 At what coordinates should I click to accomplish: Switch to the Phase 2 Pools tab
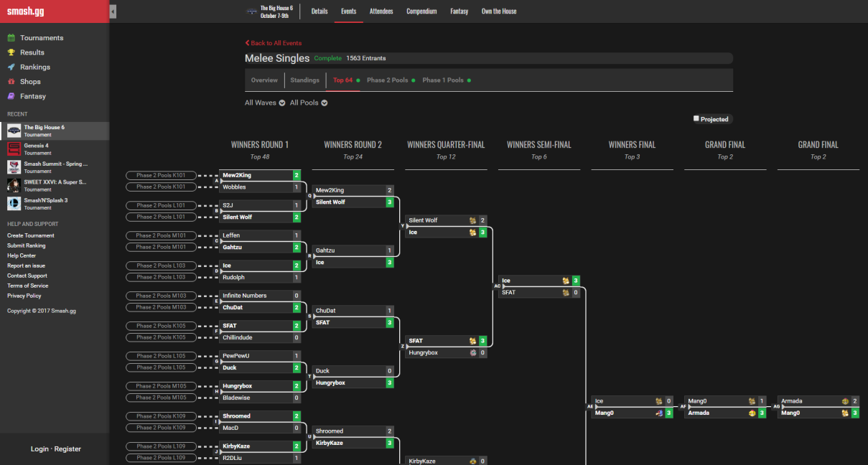(388, 80)
